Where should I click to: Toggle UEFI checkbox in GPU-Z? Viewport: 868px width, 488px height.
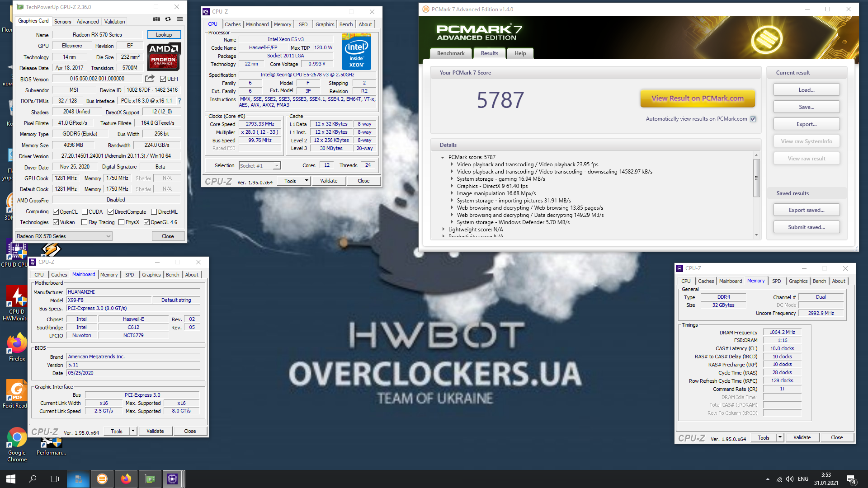[163, 79]
